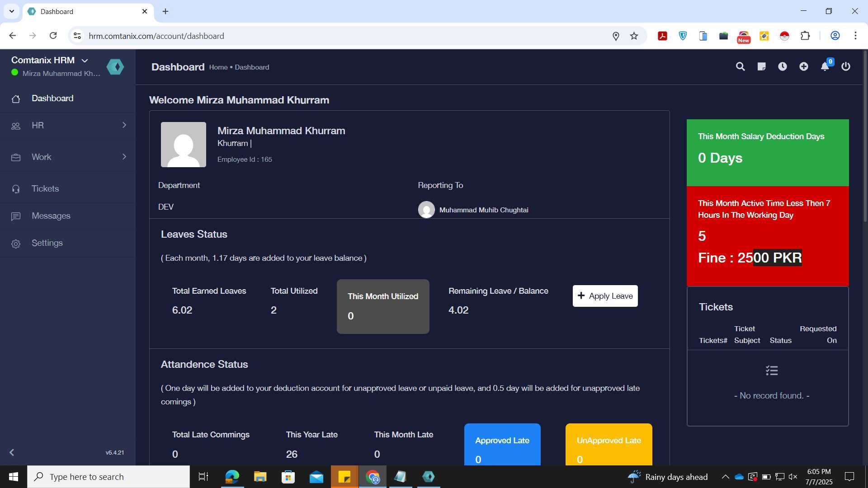This screenshot has width=868, height=488.
Task: Open Windows Start menu
Action: tap(14, 477)
